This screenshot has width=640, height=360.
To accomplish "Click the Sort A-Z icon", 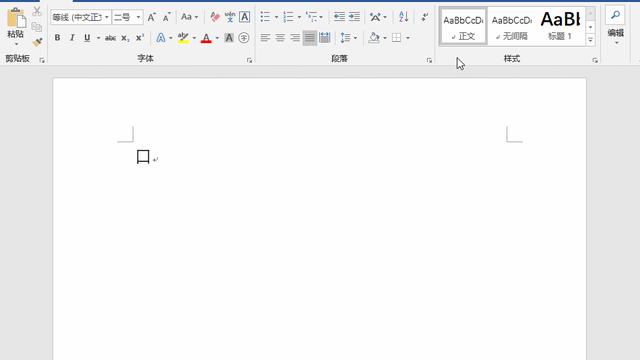I will tap(403, 17).
